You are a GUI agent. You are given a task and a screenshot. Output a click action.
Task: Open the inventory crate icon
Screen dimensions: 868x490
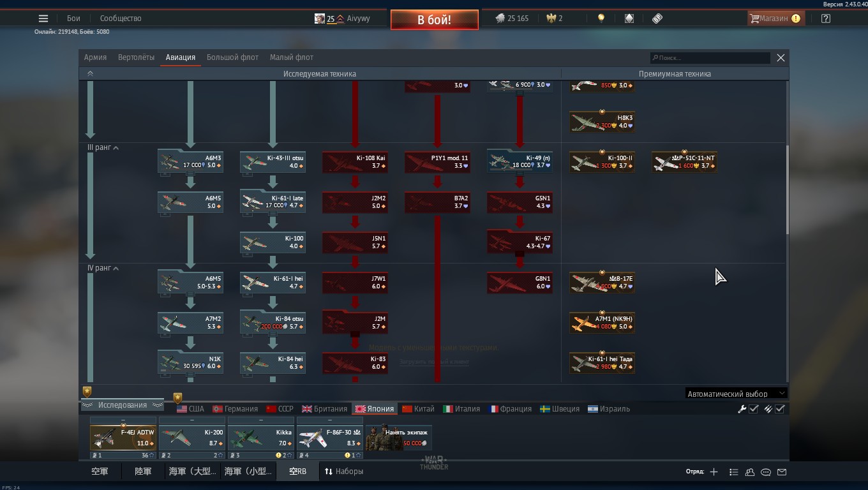pos(629,19)
